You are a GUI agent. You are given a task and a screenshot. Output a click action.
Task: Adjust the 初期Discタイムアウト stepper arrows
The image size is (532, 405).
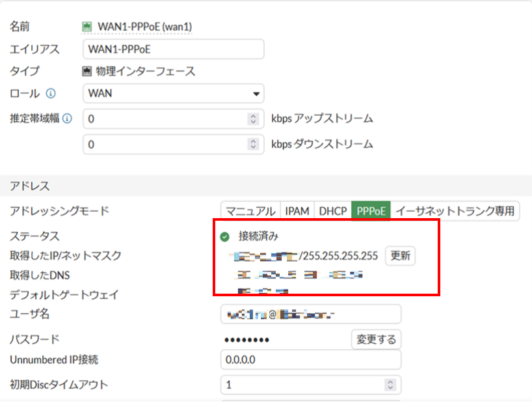[x=390, y=385]
